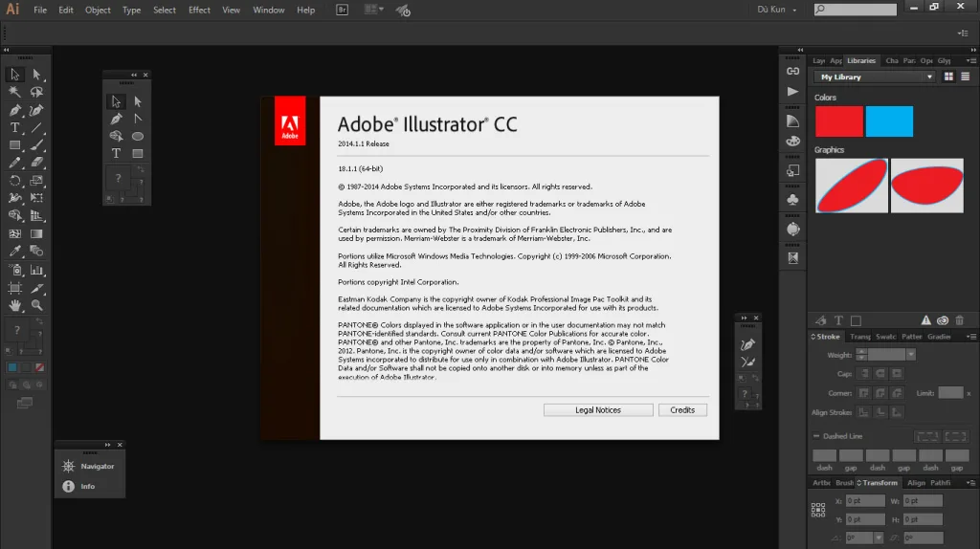Screen dimensions: 980x549
Task: Select the Mesh tool
Action: tap(14, 233)
